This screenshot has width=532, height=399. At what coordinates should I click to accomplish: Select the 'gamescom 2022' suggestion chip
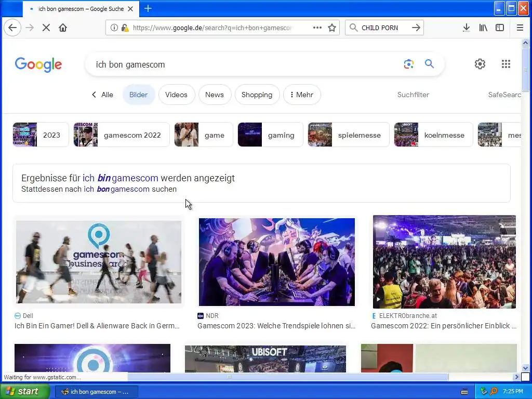pos(122,135)
